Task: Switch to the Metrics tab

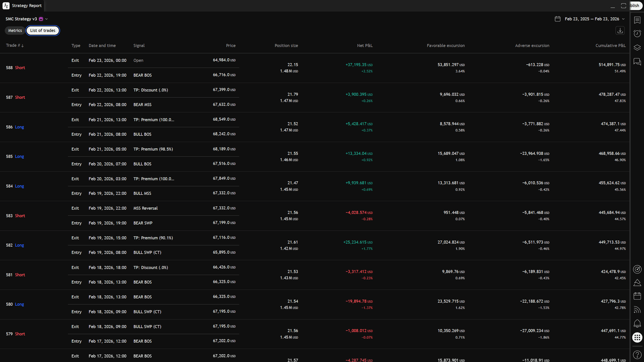Action: tap(15, 30)
